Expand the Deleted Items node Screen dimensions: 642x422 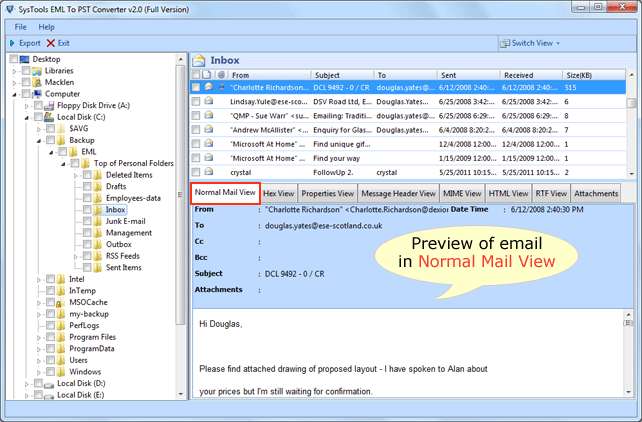pyautogui.click(x=75, y=176)
